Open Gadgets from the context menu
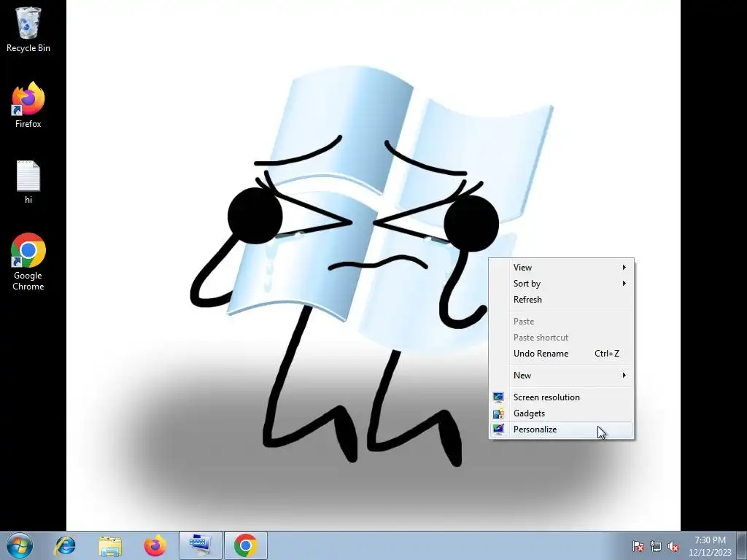The image size is (747, 560). coord(562,413)
